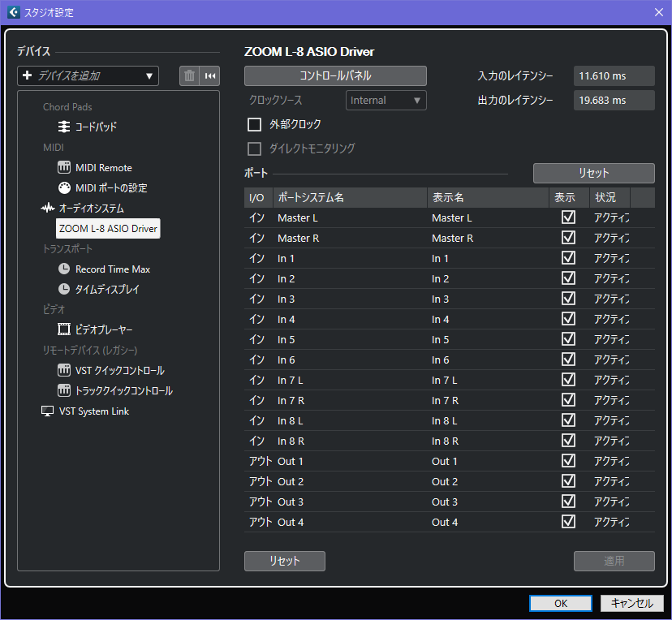Click the trash icon to delete device
This screenshot has width=672, height=620.
189,75
